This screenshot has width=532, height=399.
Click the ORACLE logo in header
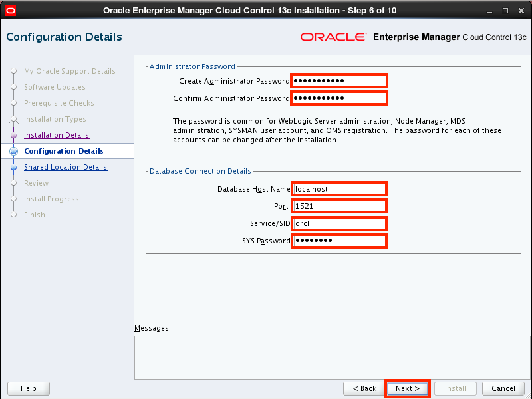(333, 37)
